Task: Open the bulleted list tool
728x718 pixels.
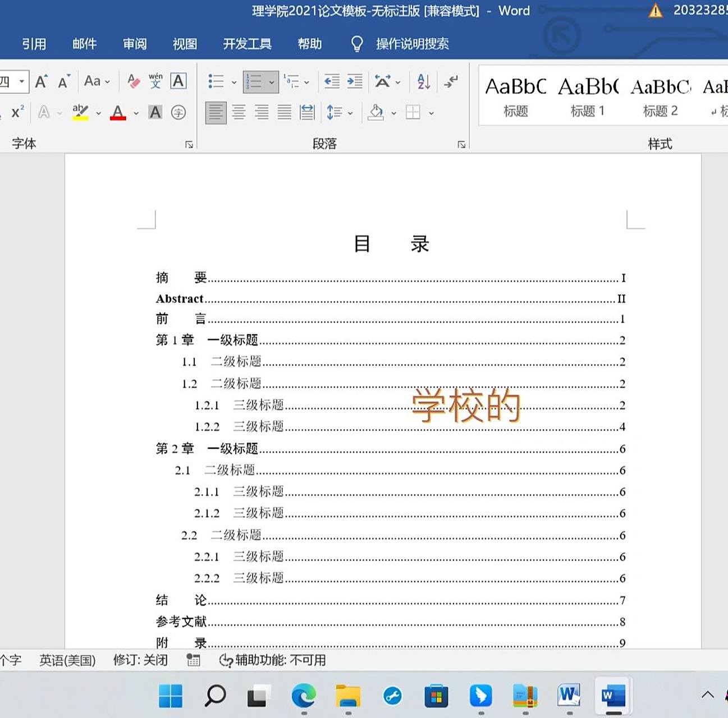Action: (216, 81)
